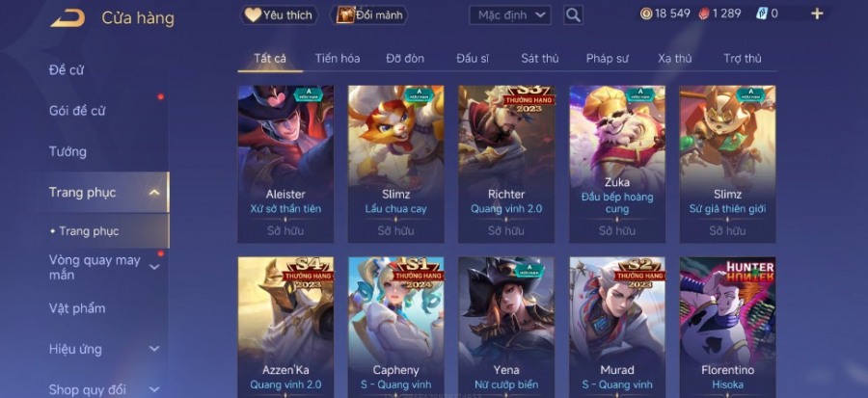Select the Aleister Xứ sở thần tiên skin
Screen dimensions: 868x398
tap(285, 164)
